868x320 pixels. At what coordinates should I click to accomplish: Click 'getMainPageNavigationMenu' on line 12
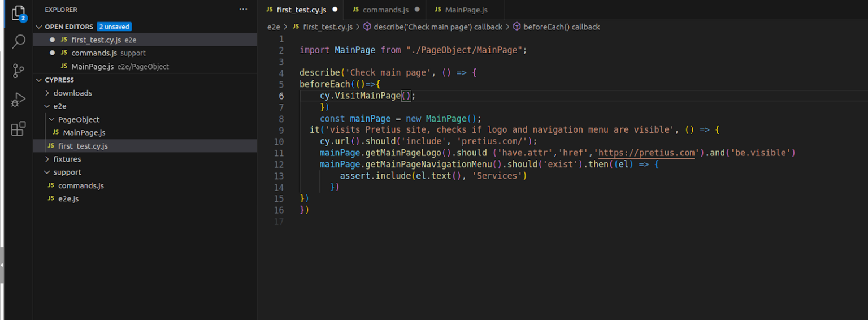click(428, 164)
